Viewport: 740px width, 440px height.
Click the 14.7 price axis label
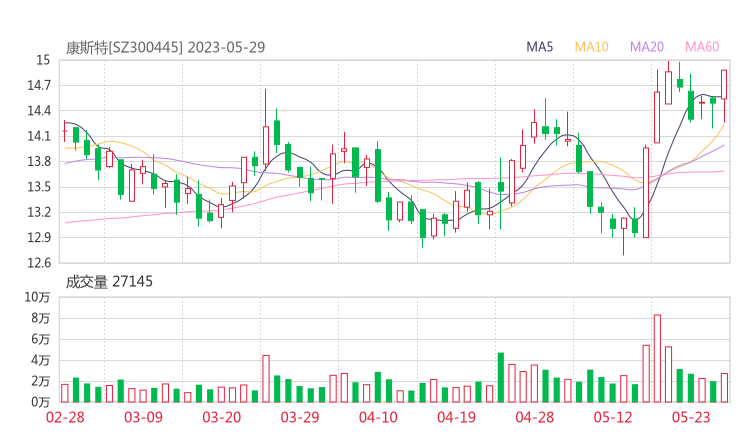click(x=39, y=85)
